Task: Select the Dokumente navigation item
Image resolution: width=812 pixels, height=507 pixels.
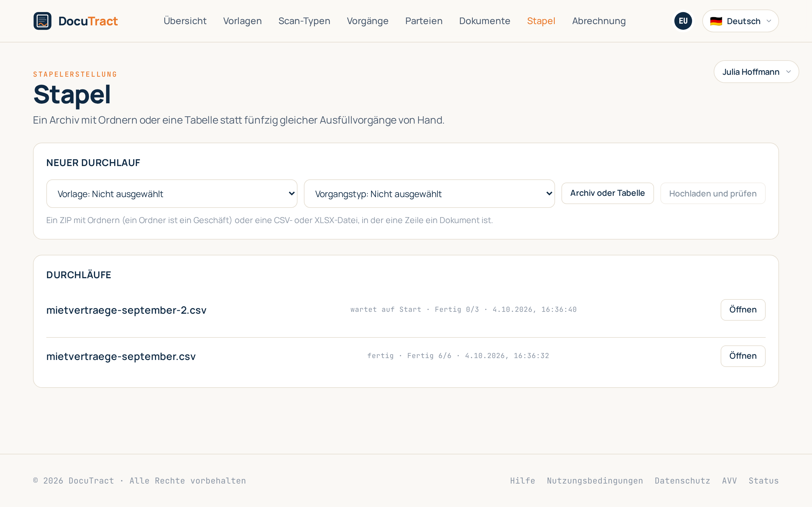Action: tap(485, 21)
